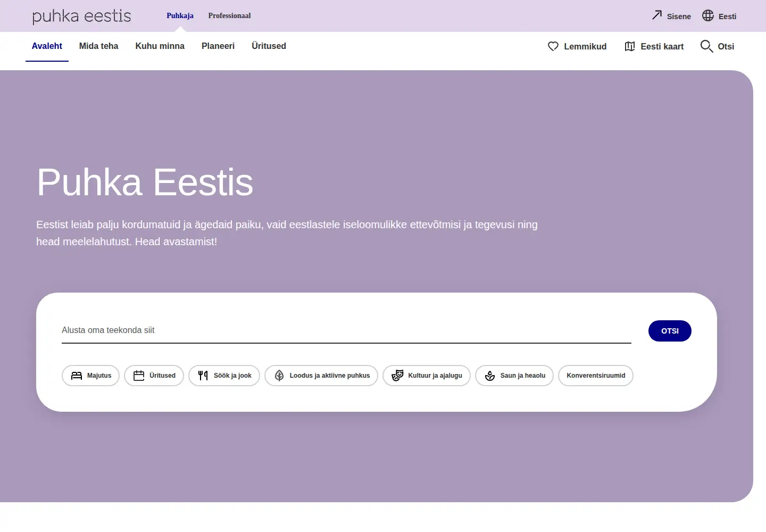This screenshot has height=532, width=766.
Task: Click the leaf icon for nature
Action: click(x=279, y=376)
